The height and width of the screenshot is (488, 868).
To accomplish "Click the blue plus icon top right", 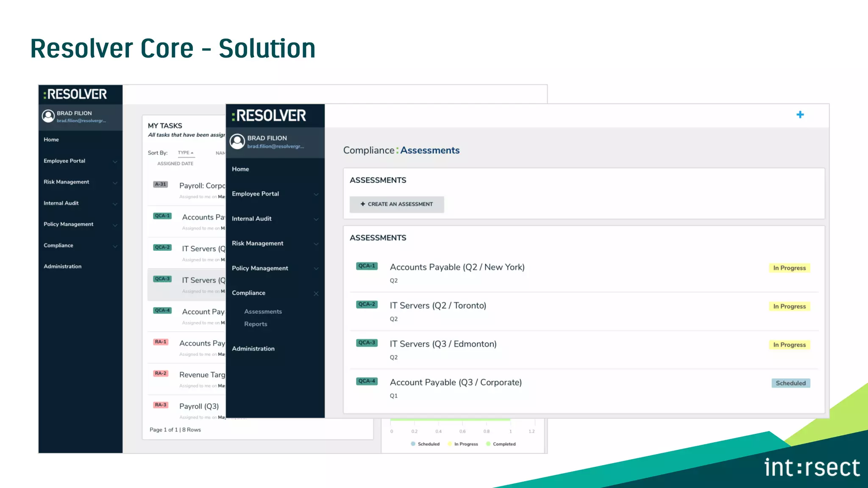I will 800,115.
